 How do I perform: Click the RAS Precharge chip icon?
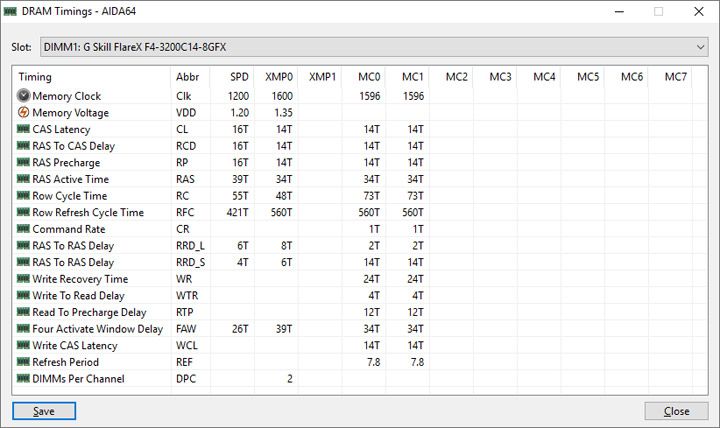[x=23, y=162]
